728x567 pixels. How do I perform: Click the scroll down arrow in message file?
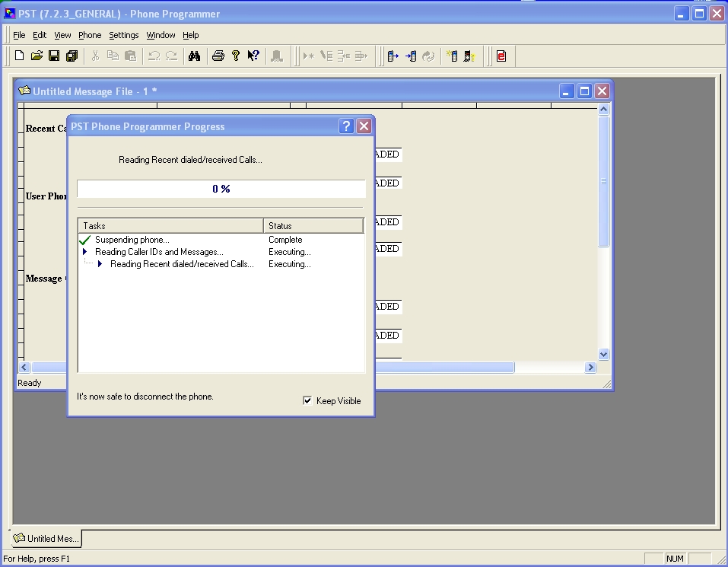point(603,355)
